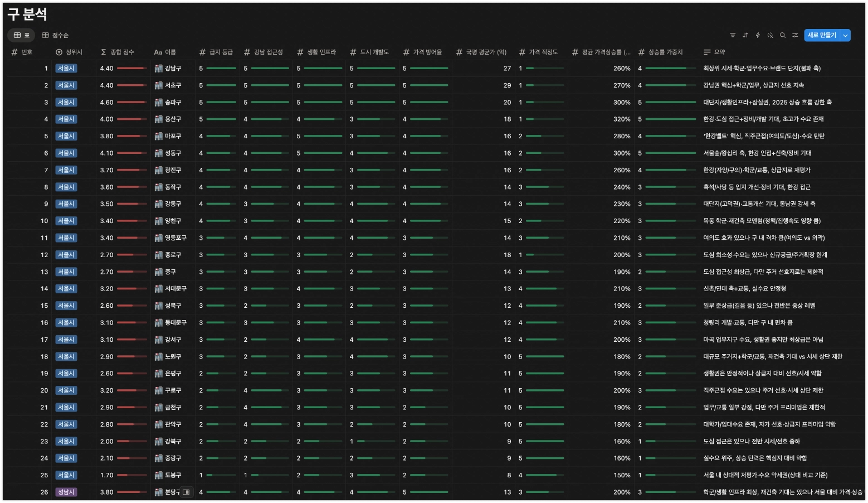Open automations via the lightning bolt icon
This screenshot has width=868, height=503.
coord(758,35)
